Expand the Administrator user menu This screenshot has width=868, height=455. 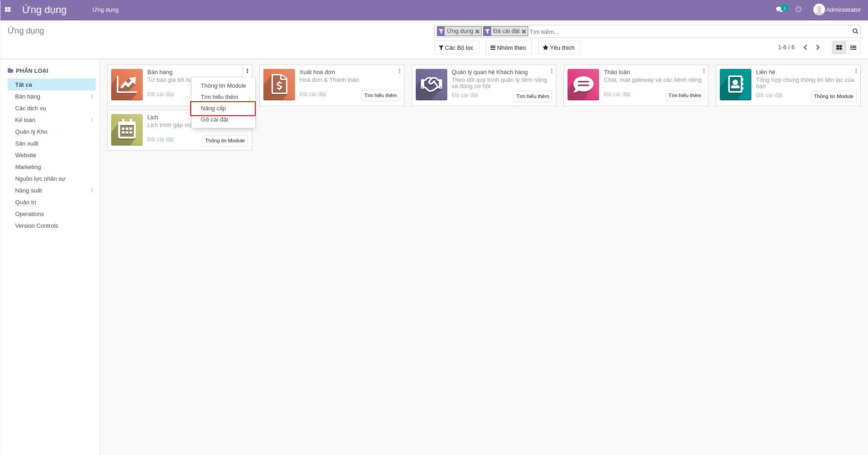pyautogui.click(x=837, y=9)
